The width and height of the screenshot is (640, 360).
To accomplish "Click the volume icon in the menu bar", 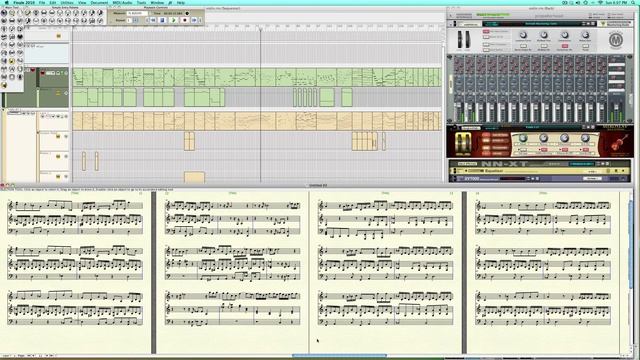I will point(578,2).
